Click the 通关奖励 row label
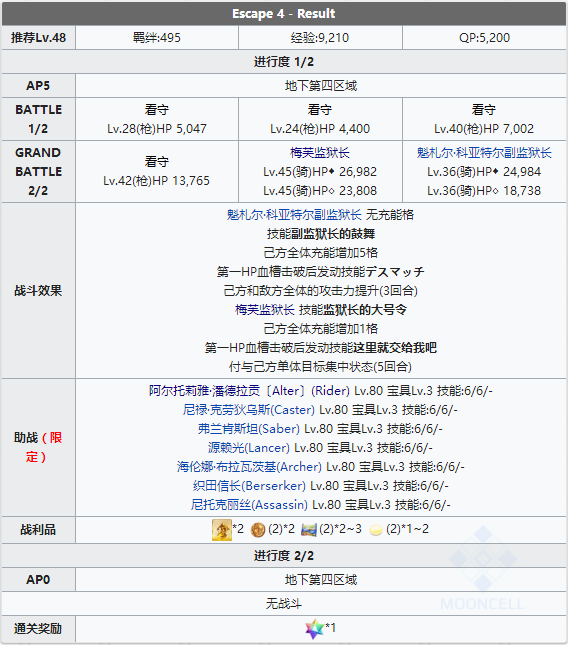The height and width of the screenshot is (645, 568). click(38, 629)
